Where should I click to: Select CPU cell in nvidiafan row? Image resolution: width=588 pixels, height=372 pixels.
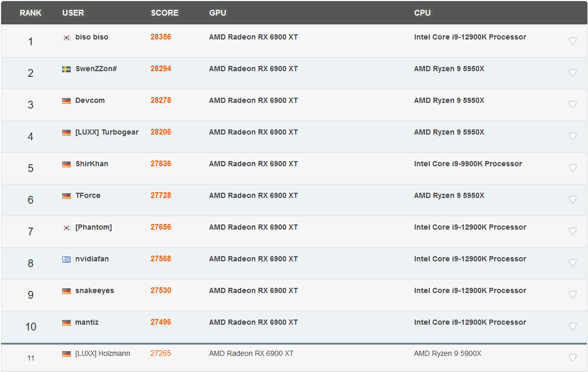470,259
